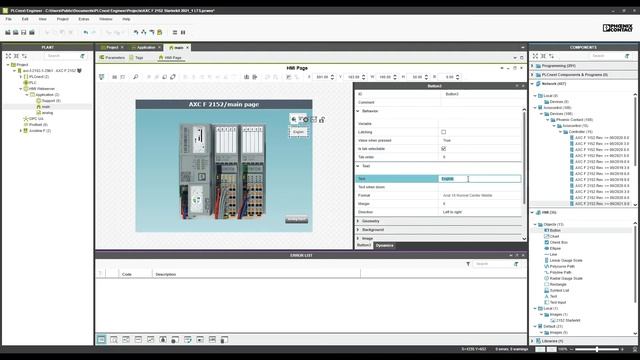Expand PLCnext Components & Programs category
The image size is (640, 360).
tap(532, 75)
